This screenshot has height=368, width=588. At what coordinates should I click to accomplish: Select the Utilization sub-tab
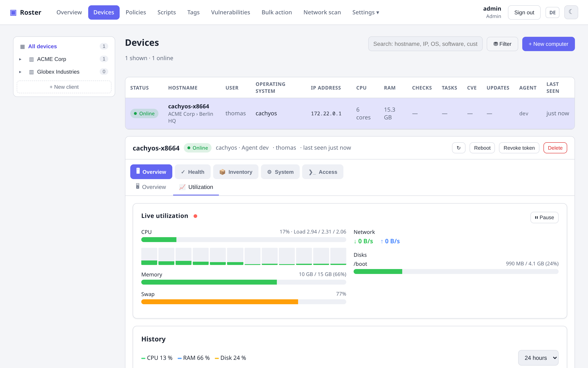pyautogui.click(x=196, y=187)
